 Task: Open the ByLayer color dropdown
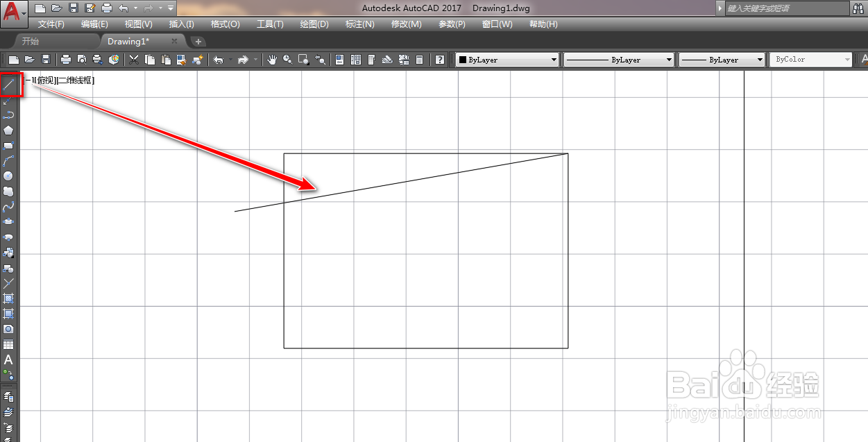point(507,60)
